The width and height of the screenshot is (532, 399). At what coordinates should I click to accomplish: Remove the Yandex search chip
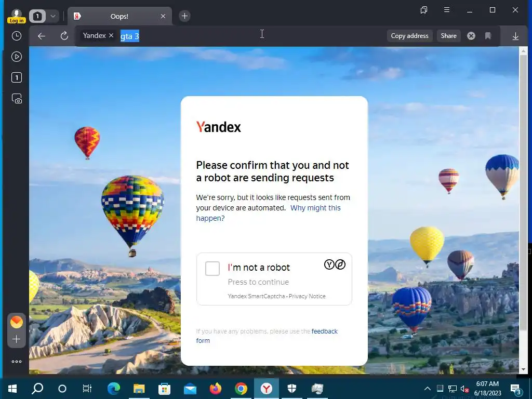point(111,35)
